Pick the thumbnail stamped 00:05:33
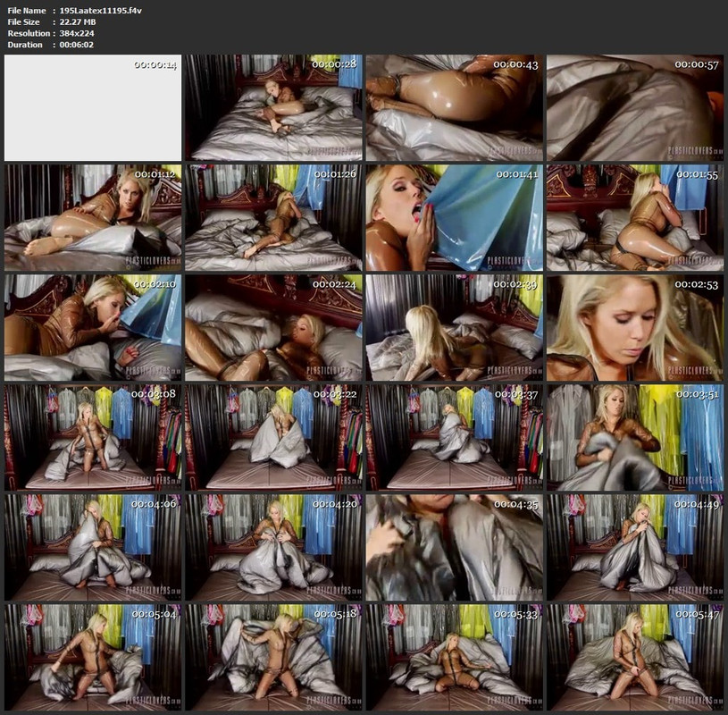The height and width of the screenshot is (715, 728). 454,658
